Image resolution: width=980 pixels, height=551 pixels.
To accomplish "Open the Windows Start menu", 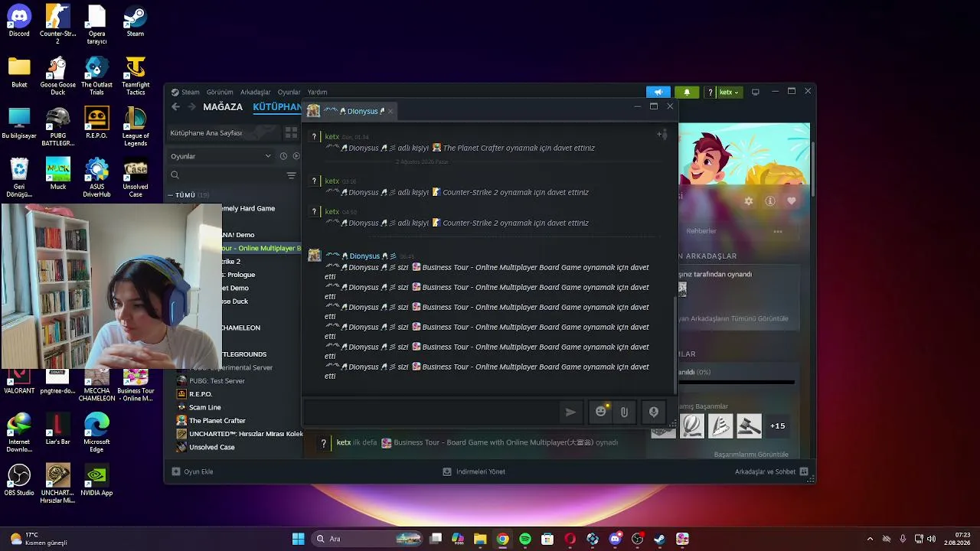I will pos(299,540).
